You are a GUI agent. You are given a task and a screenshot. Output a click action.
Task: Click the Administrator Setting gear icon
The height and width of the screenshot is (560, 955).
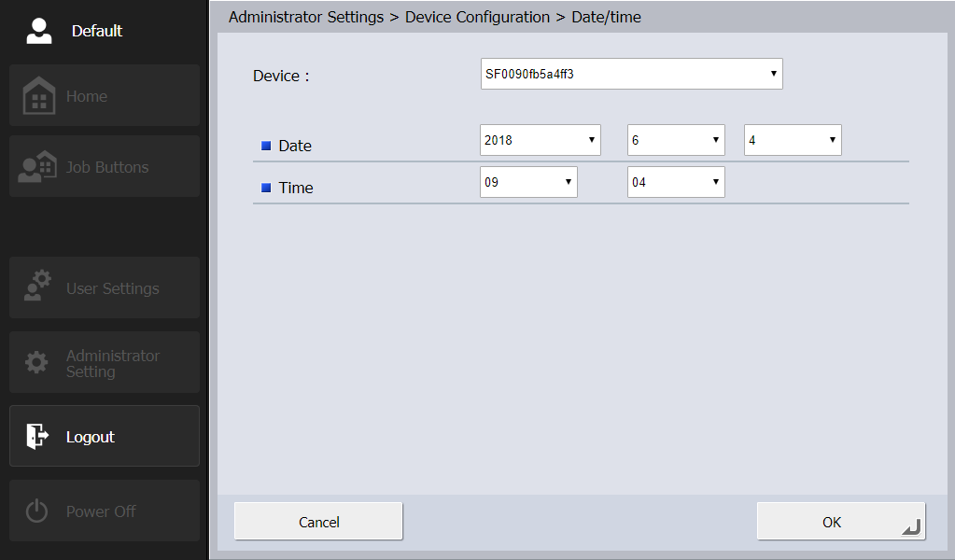pos(36,363)
